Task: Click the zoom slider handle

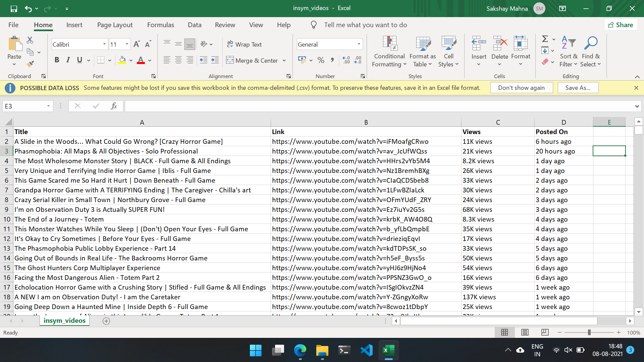Action: (589, 333)
